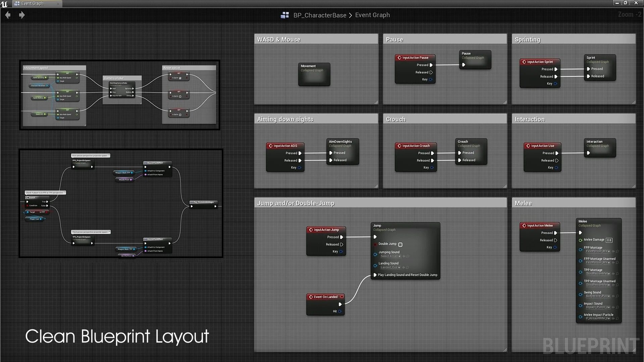Screen dimensions: 644x362
Task: Click the Event Graph breadcrumb link
Action: [x=372, y=15]
